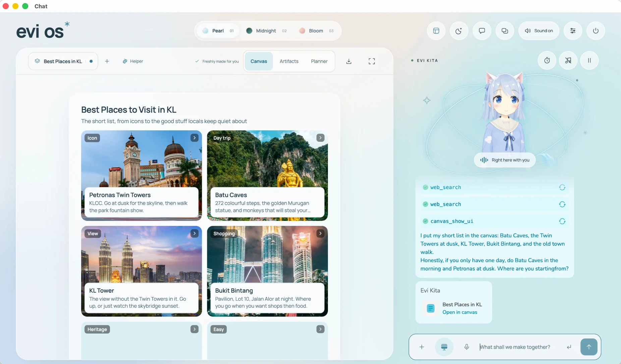Click the muted music note icon

point(568,60)
